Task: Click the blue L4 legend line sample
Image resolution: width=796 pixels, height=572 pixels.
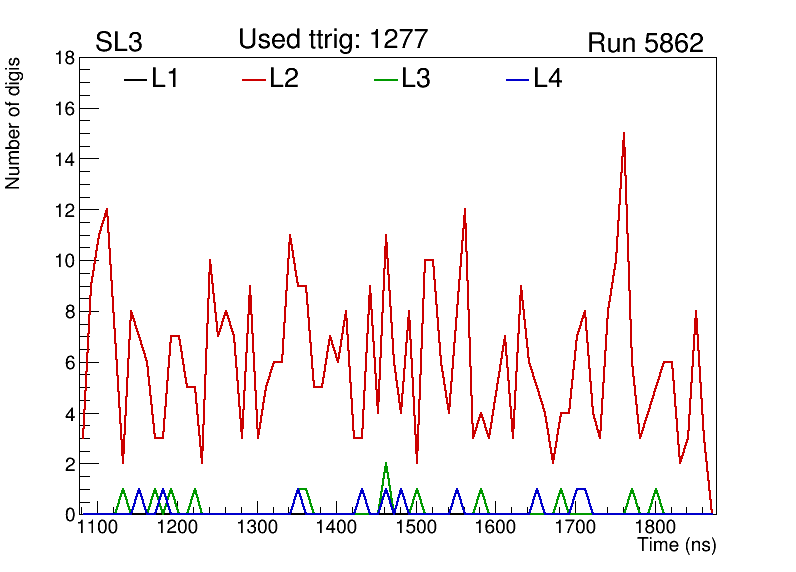Action: tap(517, 79)
